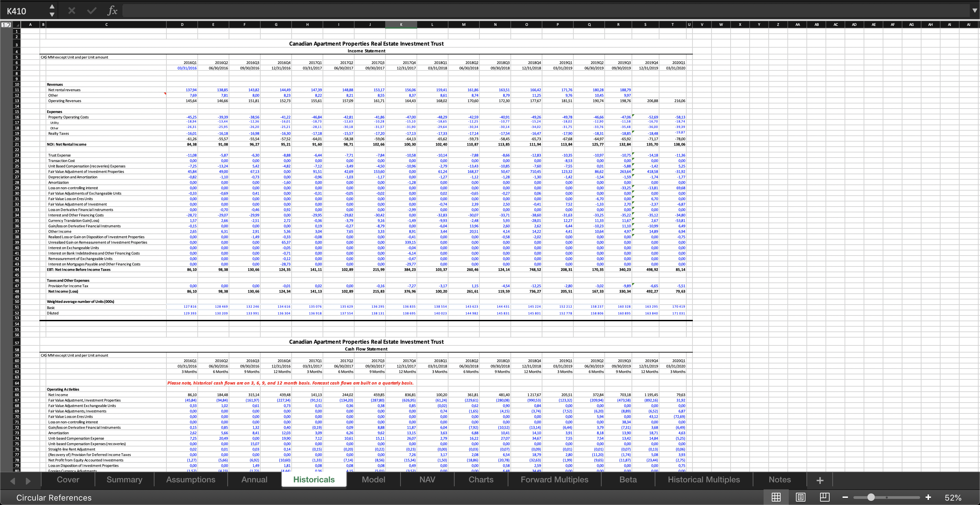Add a new sheet with plus icon
This screenshot has width=980, height=505.
click(x=820, y=480)
